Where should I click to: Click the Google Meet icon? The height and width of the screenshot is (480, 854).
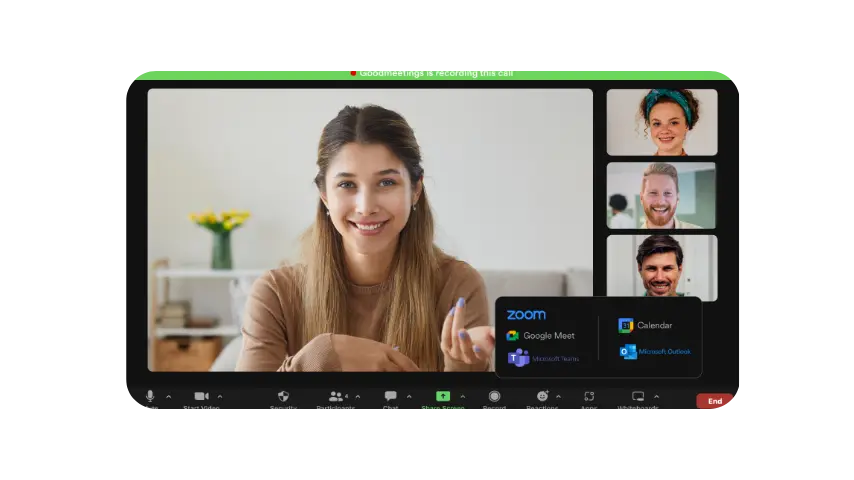[x=513, y=336]
